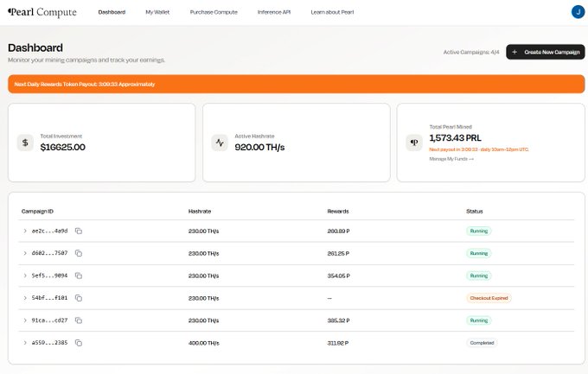
Task: Click the Active Hashrate pulse icon
Action: [220, 143]
